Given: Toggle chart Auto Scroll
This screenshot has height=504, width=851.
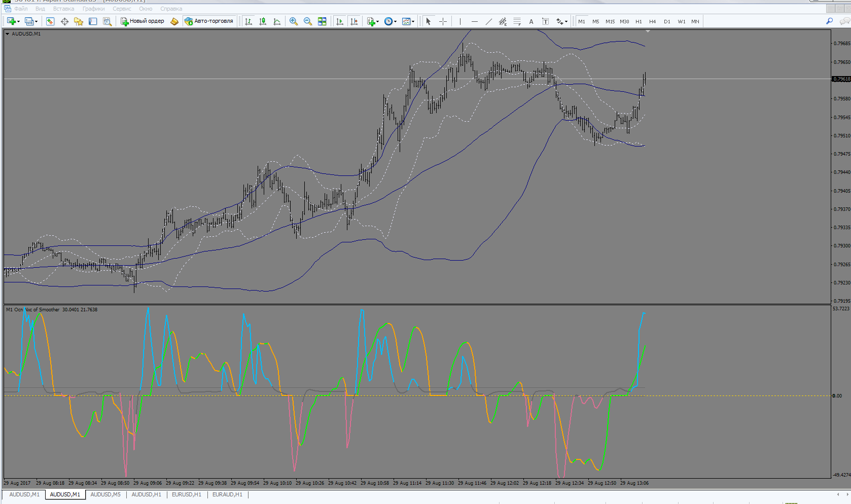Looking at the screenshot, I should pyautogui.click(x=340, y=21).
